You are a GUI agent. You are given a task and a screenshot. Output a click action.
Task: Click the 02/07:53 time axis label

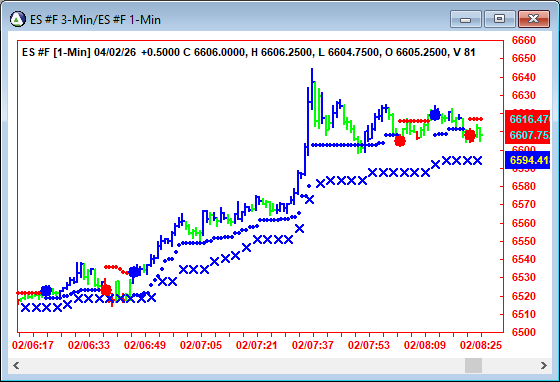pyautogui.click(x=369, y=345)
